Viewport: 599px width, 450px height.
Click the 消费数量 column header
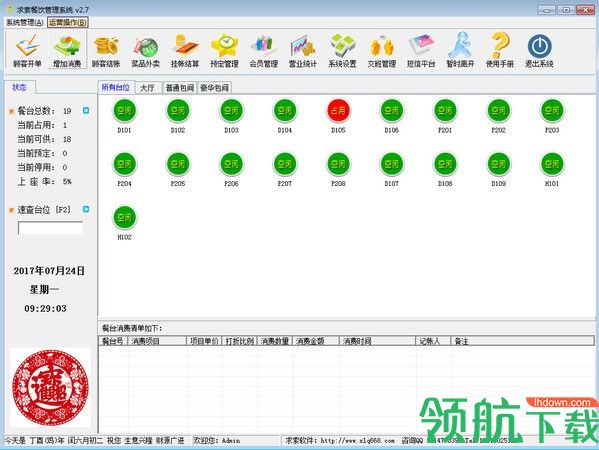coord(275,341)
